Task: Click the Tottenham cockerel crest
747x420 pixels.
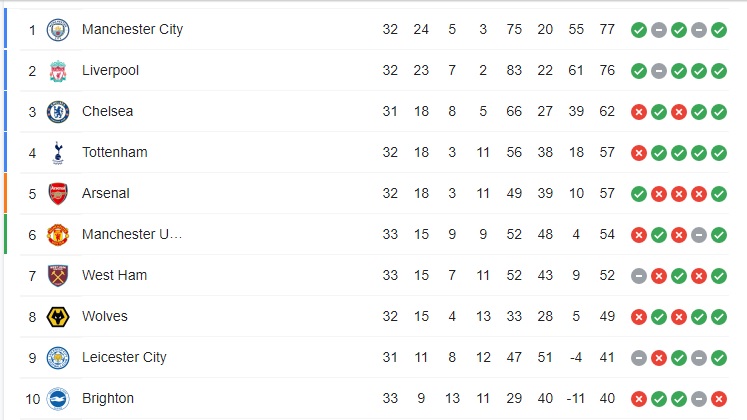Action: (58, 152)
